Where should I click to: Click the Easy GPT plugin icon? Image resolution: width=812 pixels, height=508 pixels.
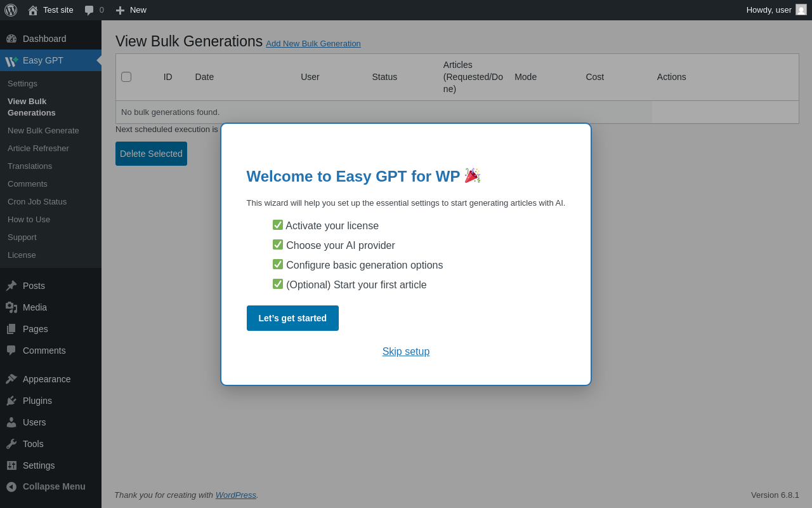tap(11, 60)
